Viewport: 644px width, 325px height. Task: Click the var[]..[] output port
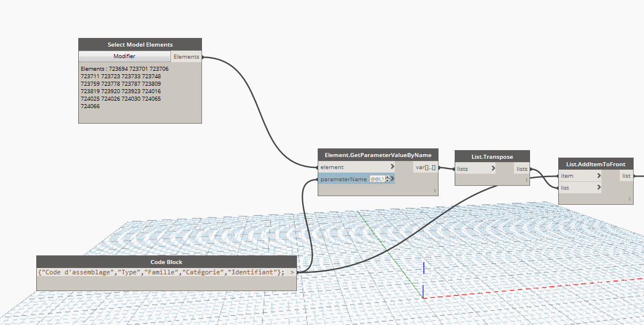coord(426,167)
